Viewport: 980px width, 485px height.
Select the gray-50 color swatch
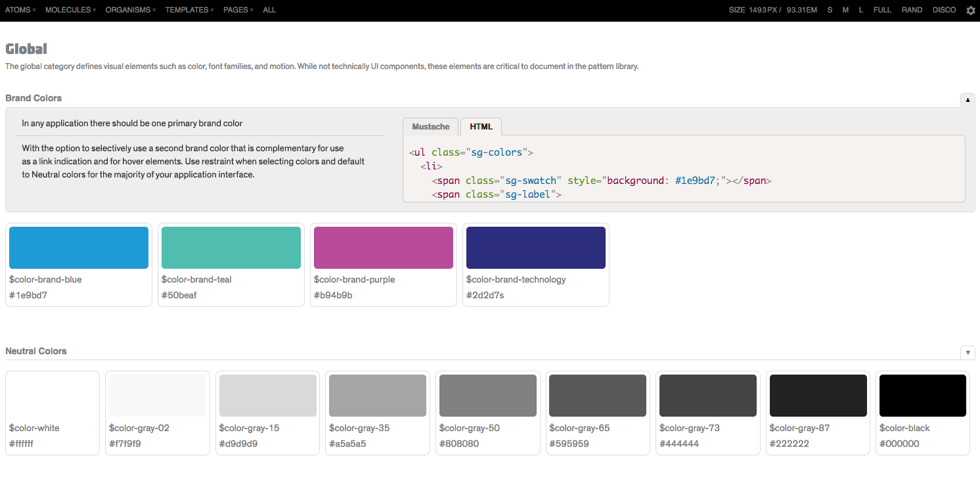point(488,396)
